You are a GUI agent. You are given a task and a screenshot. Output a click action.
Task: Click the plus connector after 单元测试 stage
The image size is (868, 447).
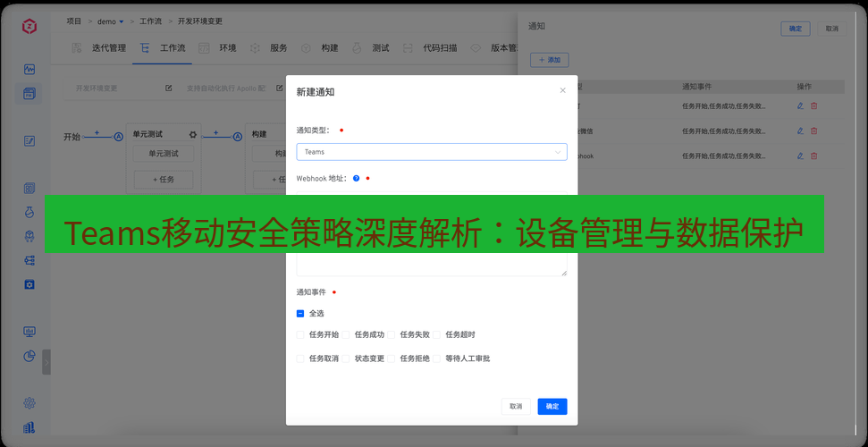[216, 133]
